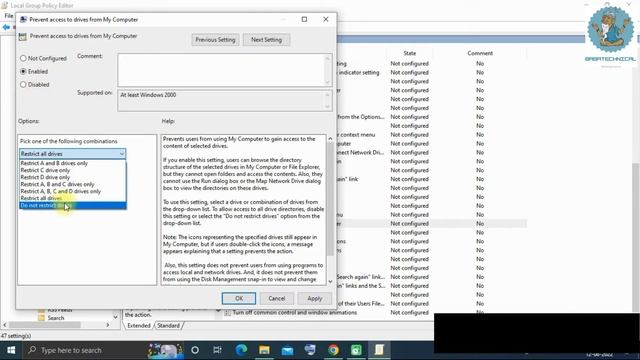Open the Windows Start menu
640x360 pixels.
(11, 350)
